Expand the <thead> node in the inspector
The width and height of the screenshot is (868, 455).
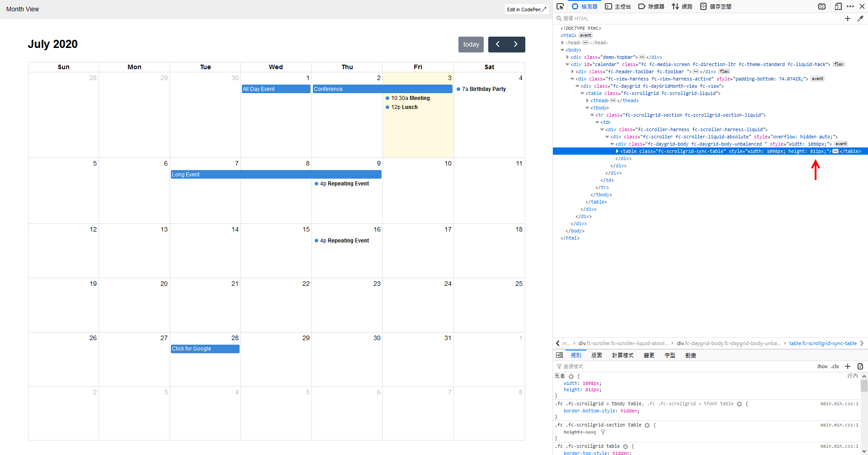(587, 100)
